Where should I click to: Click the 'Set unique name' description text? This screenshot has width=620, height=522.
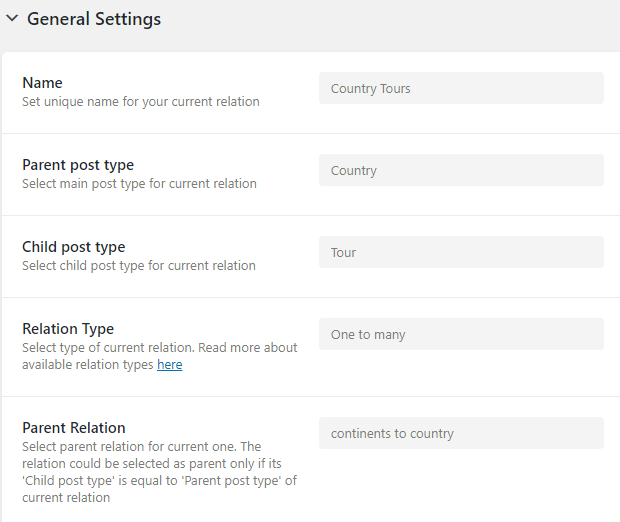pos(141,102)
